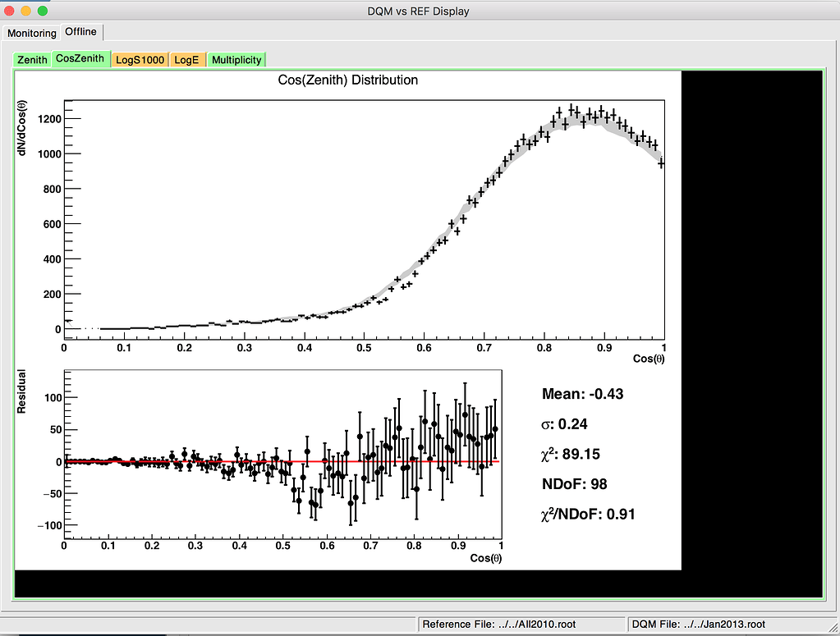Select the CosZenith tab
Viewport: 840px width, 636px height.
80,58
